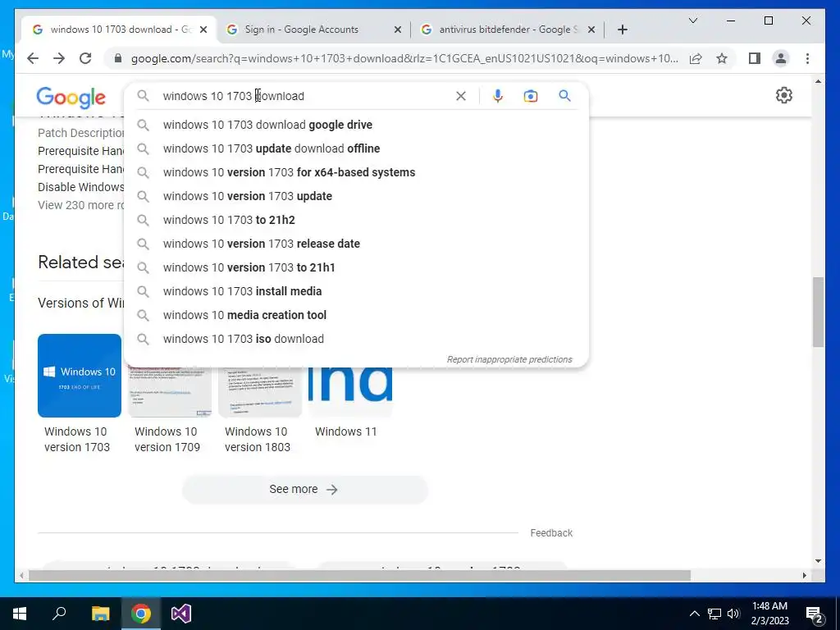Click the vertical scrollbar thumb
840x630 pixels.
point(818,312)
